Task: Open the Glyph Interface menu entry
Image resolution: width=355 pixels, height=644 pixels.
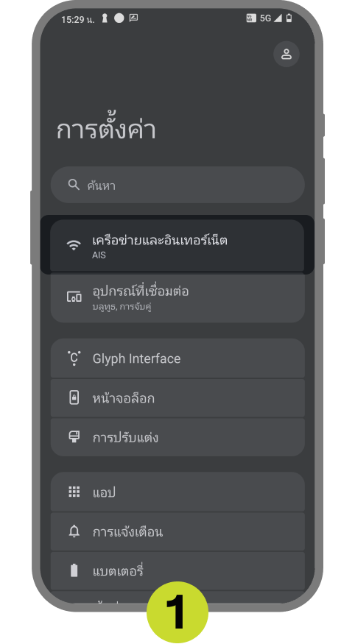Action: [177, 358]
